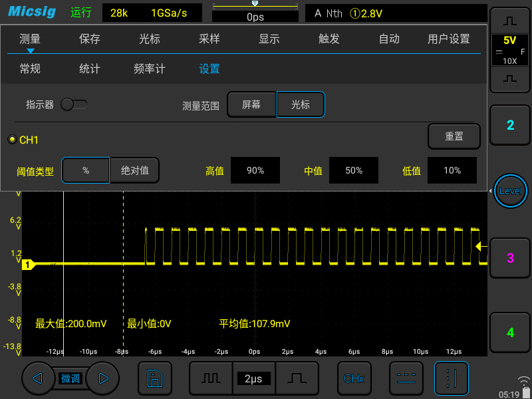
Task: Edit the 高值 90% field
Action: click(255, 170)
